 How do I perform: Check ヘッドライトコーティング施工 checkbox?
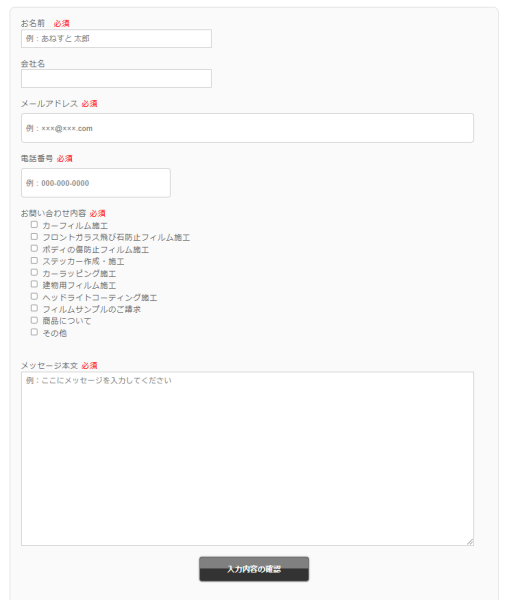pos(34,296)
